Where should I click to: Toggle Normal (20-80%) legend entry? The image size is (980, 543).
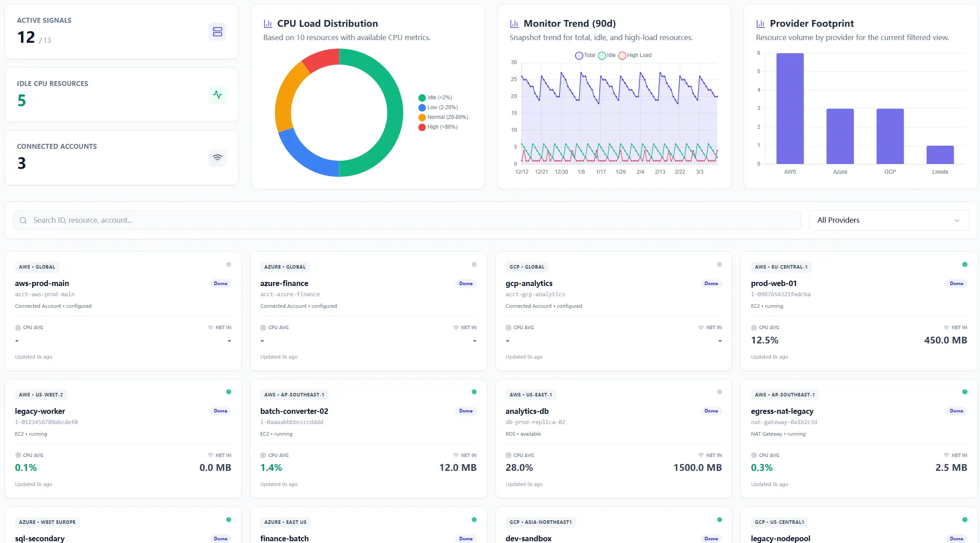coord(443,117)
